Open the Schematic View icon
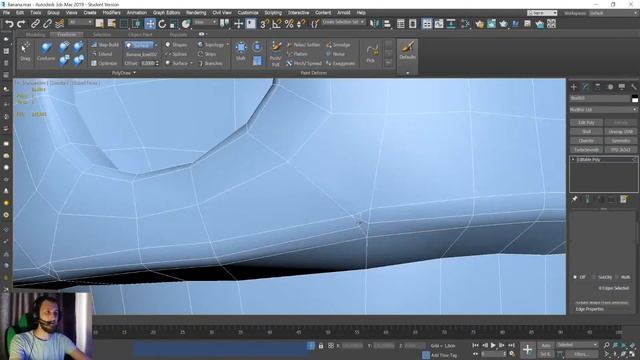This screenshot has width=640, height=360. pos(451,24)
